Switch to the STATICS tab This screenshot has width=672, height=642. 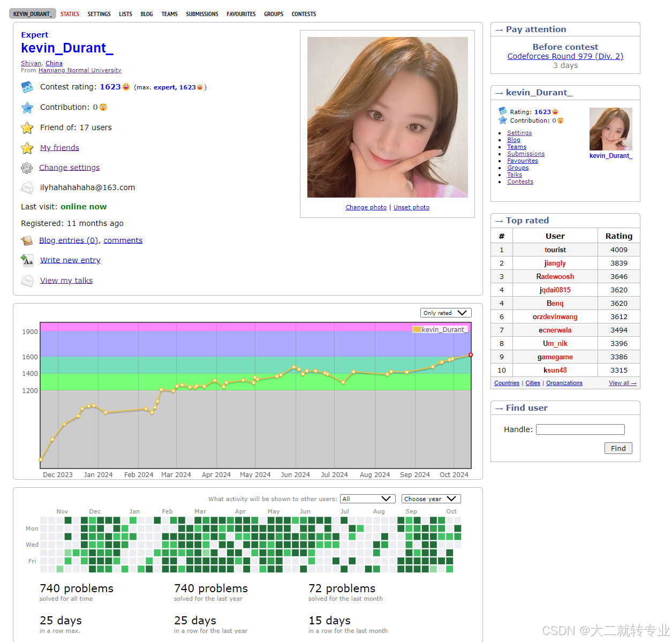click(x=70, y=14)
